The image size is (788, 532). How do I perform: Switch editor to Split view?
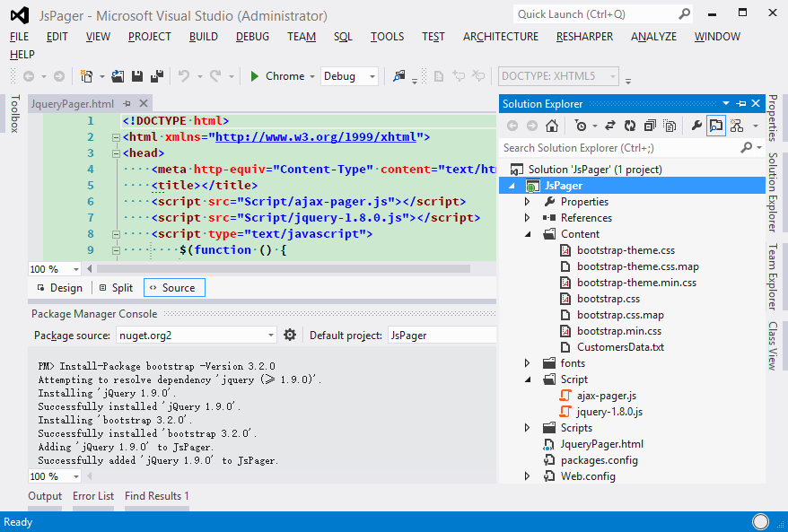pos(116,288)
